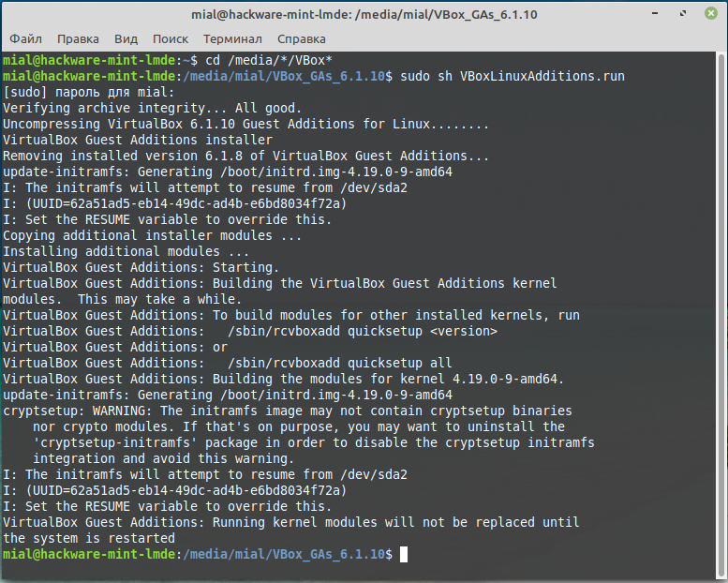Click 'integration and avoid this warning.' line
The width and height of the screenshot is (728, 583).
[163, 458]
